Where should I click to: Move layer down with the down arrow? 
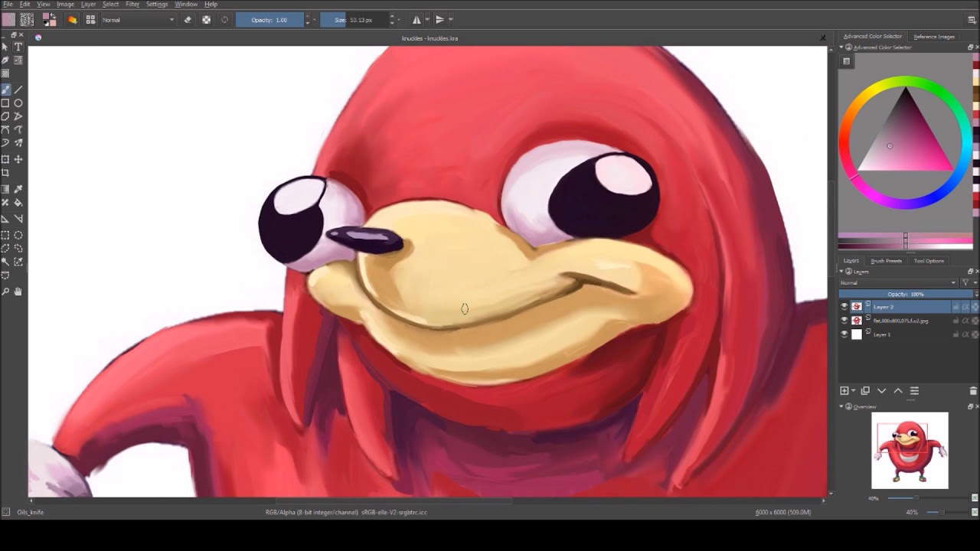click(x=881, y=391)
